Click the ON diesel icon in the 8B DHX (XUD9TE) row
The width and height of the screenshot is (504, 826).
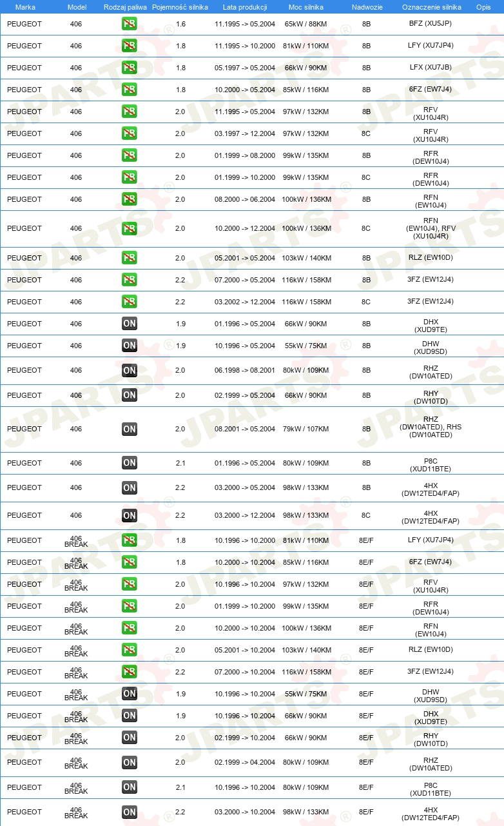tap(130, 324)
